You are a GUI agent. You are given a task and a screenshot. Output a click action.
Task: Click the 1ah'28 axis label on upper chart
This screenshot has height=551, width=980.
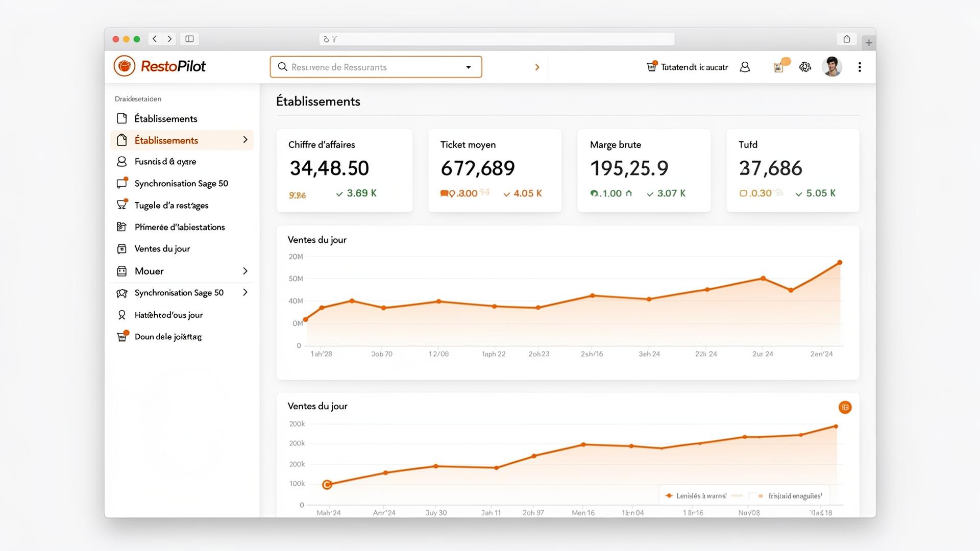tap(321, 354)
